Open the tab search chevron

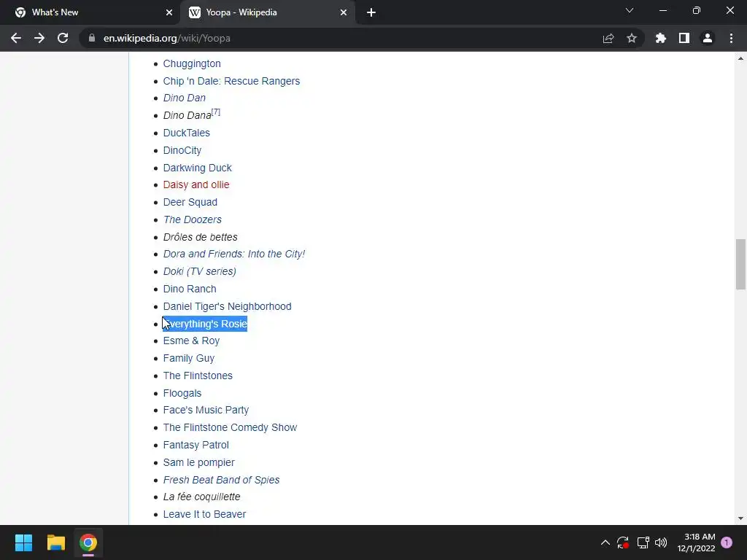coord(630,10)
